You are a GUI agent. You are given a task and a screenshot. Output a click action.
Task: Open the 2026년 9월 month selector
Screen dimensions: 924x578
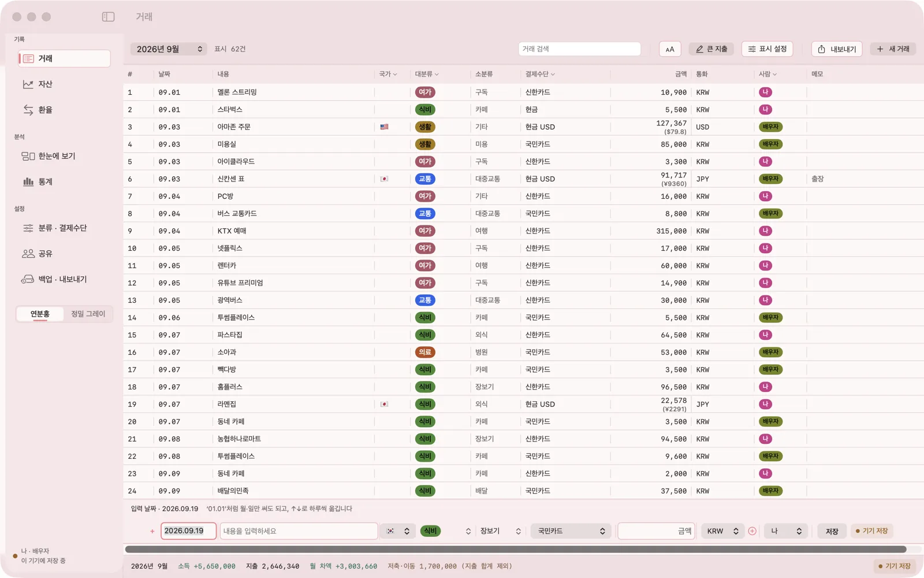click(169, 49)
